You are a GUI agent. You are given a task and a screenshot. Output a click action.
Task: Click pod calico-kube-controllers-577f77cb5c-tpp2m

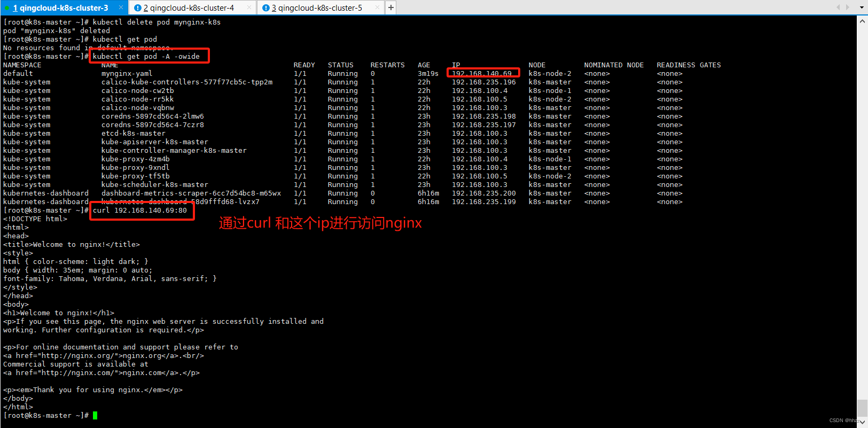pos(187,82)
